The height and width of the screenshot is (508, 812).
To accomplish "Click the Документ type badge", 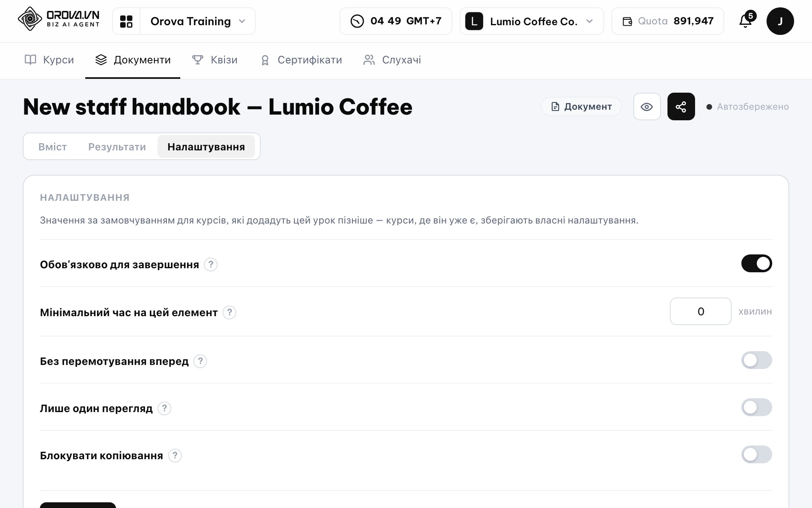I will [581, 106].
